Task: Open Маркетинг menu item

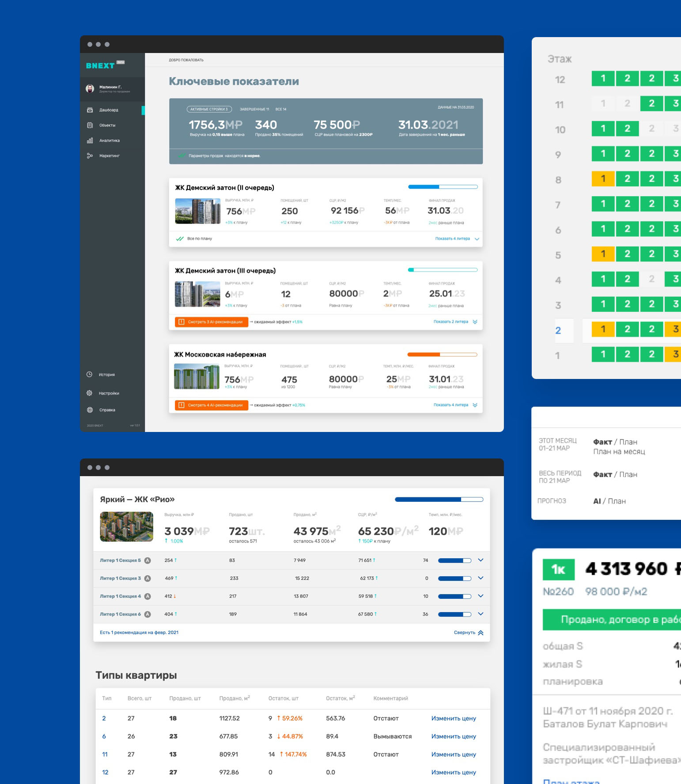Action: [110, 156]
